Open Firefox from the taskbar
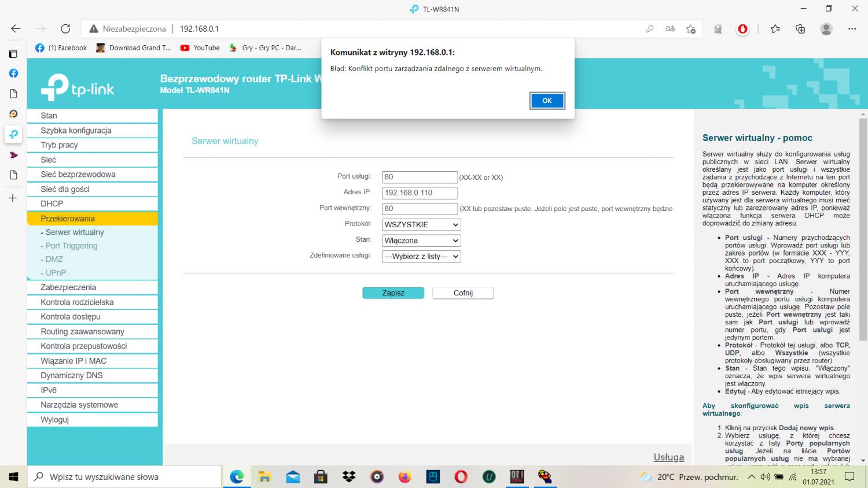The image size is (868, 488). 404,477
